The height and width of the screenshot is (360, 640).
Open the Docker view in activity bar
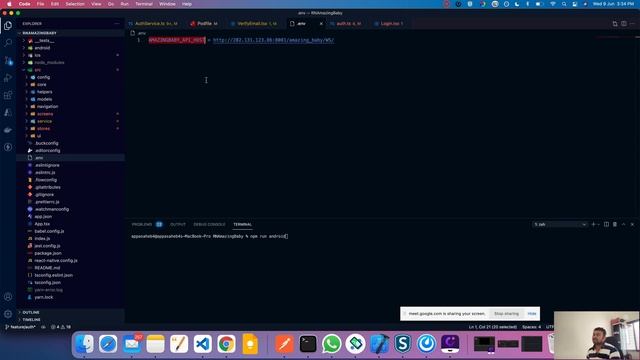pyautogui.click(x=8, y=130)
